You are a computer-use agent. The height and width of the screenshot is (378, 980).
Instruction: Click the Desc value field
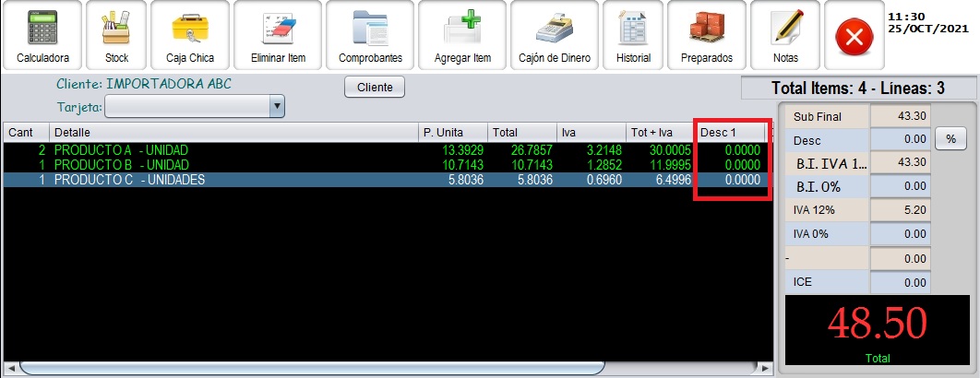click(x=902, y=139)
